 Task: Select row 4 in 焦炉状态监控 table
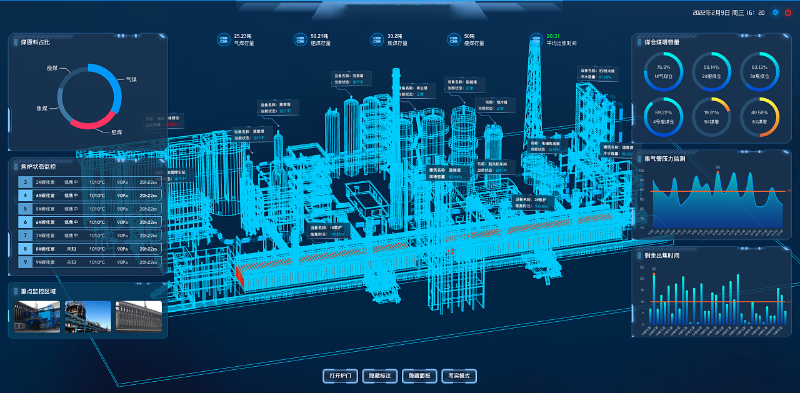[x=90, y=195]
